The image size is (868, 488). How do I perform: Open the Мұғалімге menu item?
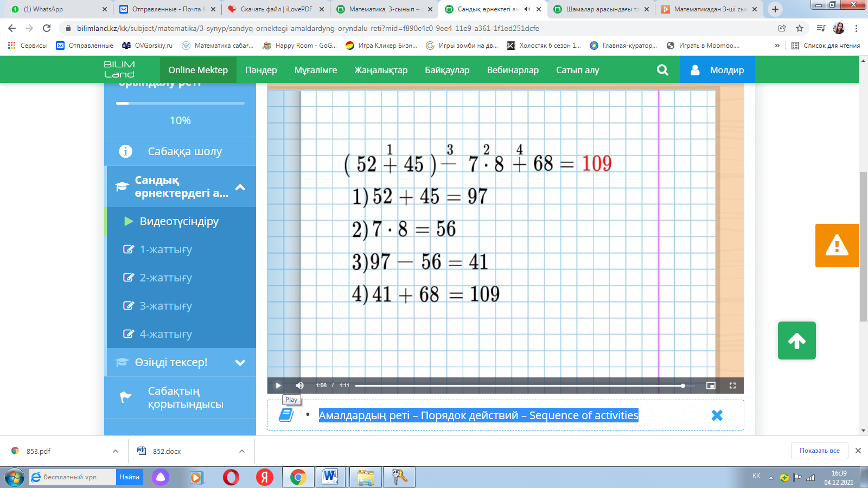click(316, 70)
